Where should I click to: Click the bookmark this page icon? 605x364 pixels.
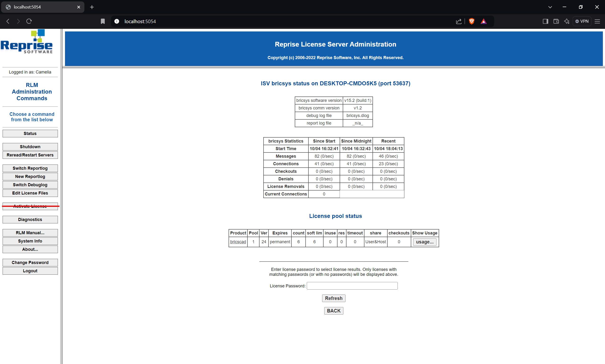[103, 21]
